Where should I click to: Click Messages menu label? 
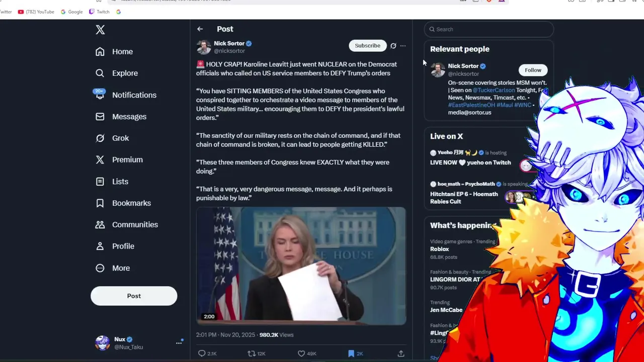129,117
